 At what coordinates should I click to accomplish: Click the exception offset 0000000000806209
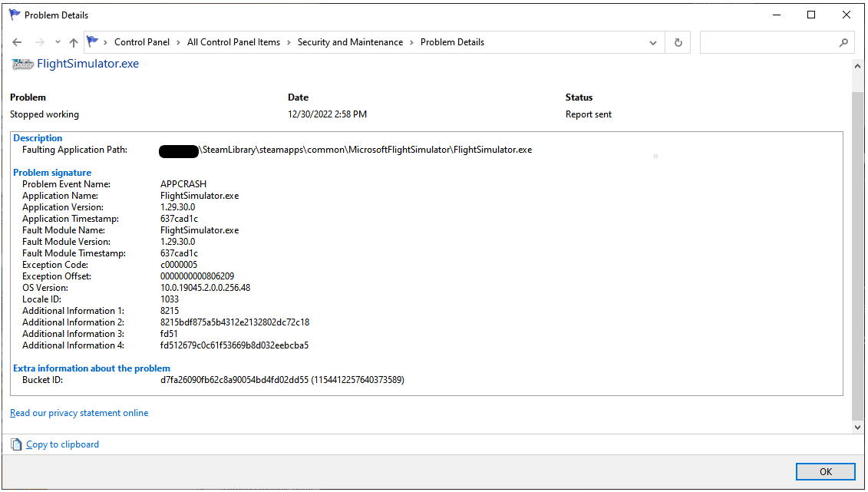point(197,276)
